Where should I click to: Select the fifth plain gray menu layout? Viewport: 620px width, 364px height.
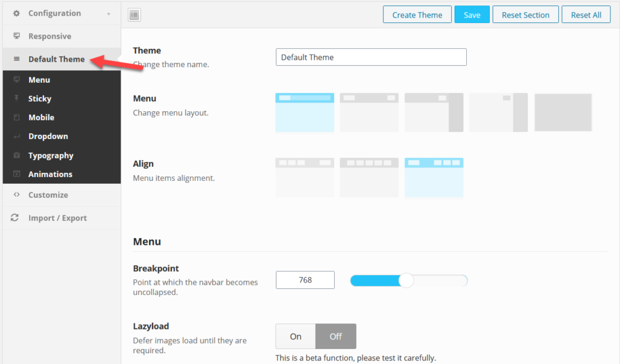(563, 112)
